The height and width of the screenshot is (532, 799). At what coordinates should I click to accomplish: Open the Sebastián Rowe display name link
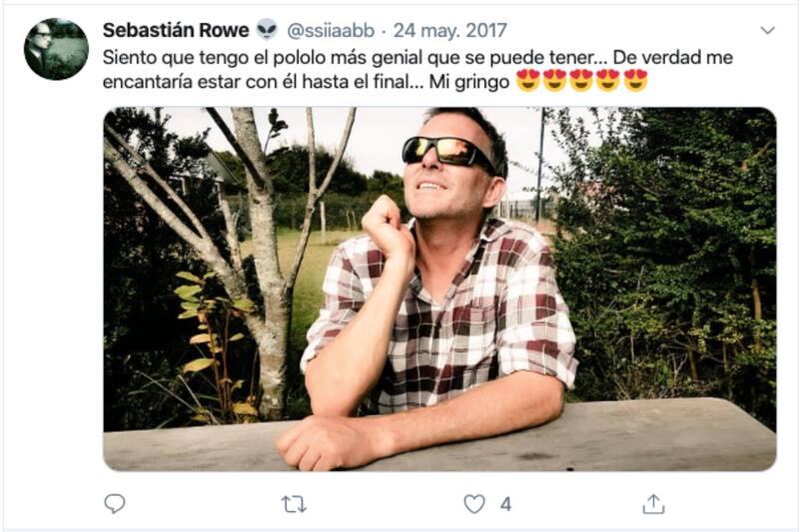pos(176,30)
